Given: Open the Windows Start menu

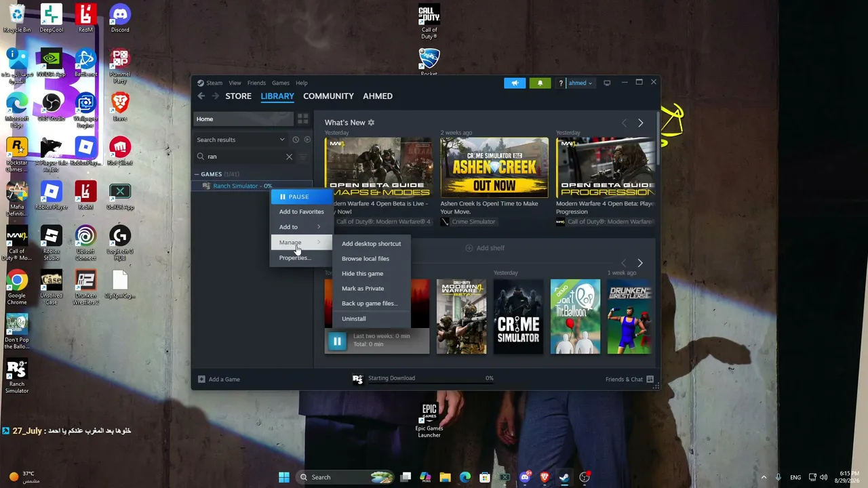Looking at the screenshot, I should click(x=283, y=477).
